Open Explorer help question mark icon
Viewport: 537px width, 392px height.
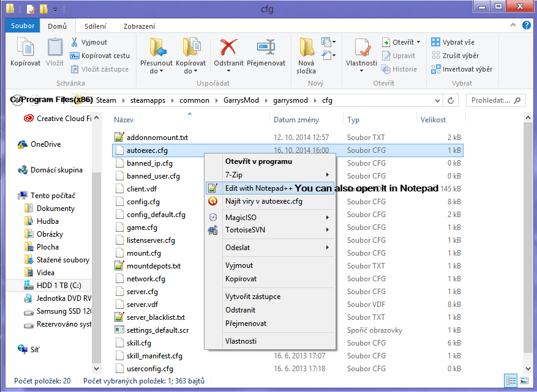coord(526,25)
